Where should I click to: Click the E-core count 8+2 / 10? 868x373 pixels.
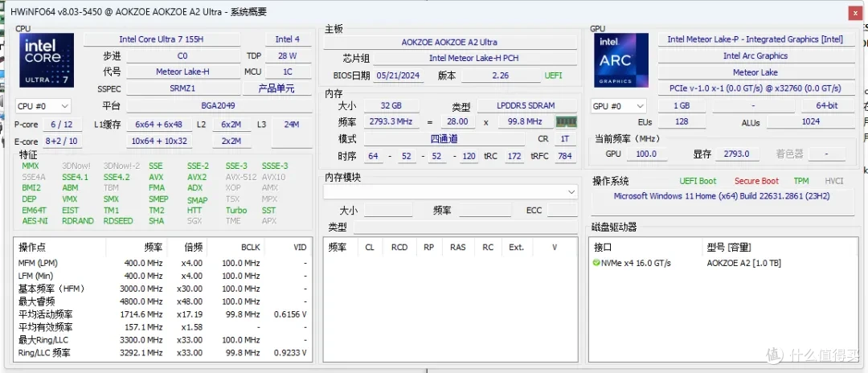[x=61, y=141]
